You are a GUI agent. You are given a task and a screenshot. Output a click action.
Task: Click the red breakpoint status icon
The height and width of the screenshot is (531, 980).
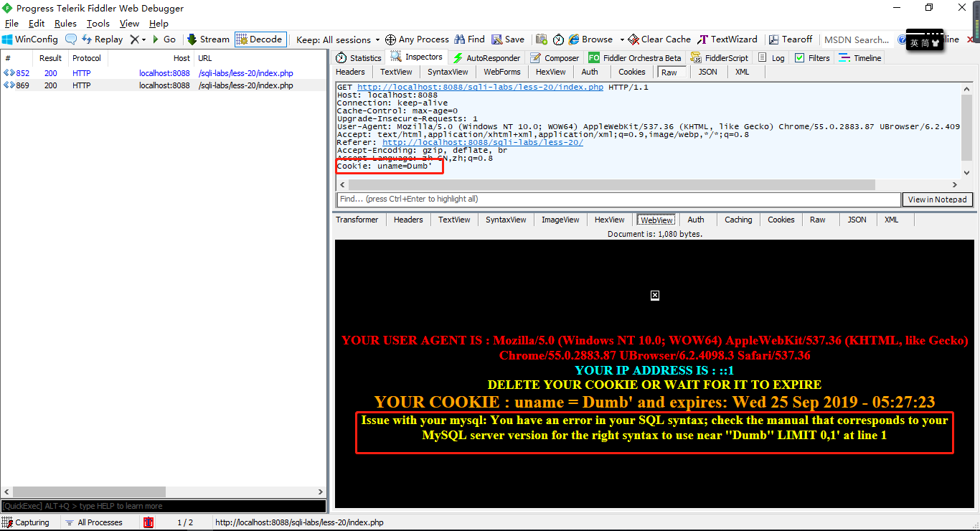point(148,522)
